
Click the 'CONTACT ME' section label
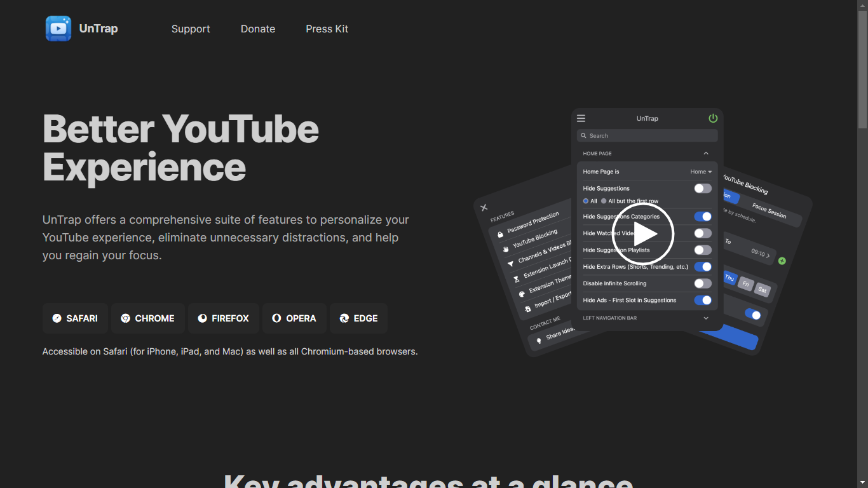point(545,323)
